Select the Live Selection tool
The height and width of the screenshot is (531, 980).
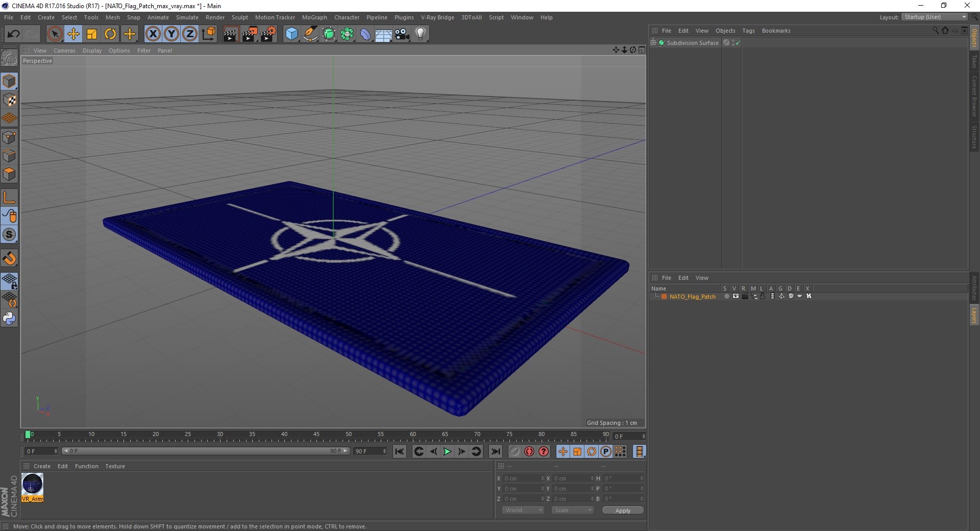tap(55, 34)
